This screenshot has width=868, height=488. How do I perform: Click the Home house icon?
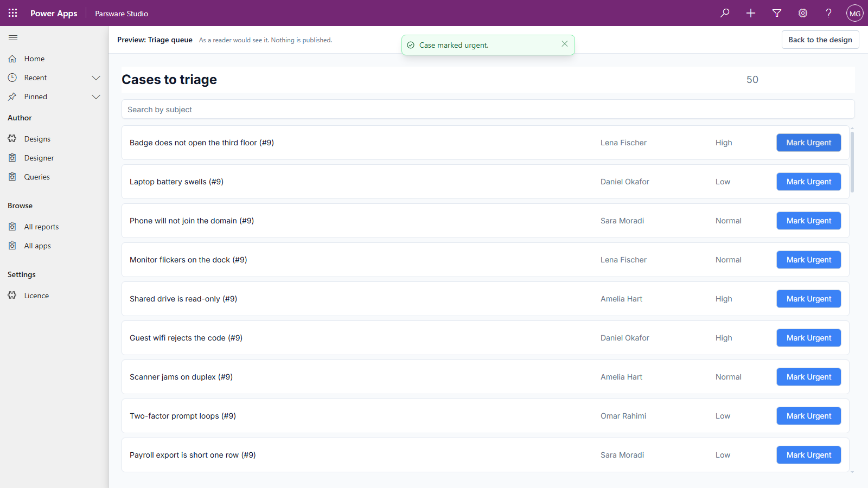click(12, 59)
